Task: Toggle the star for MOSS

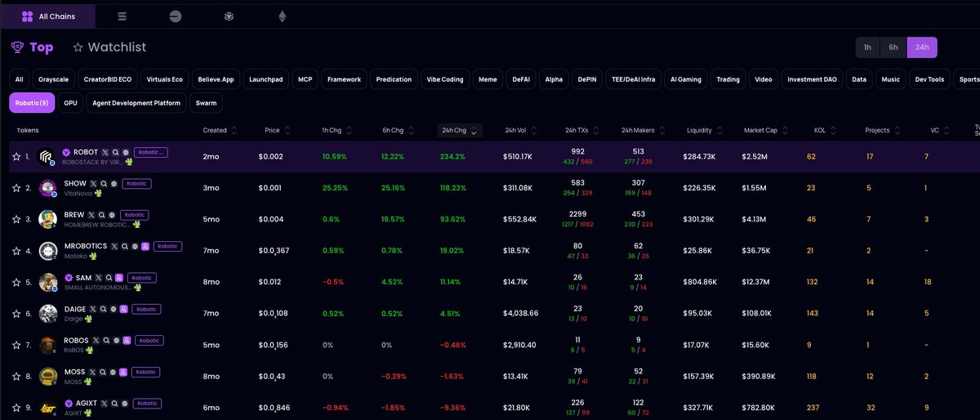Action: pyautogui.click(x=16, y=376)
